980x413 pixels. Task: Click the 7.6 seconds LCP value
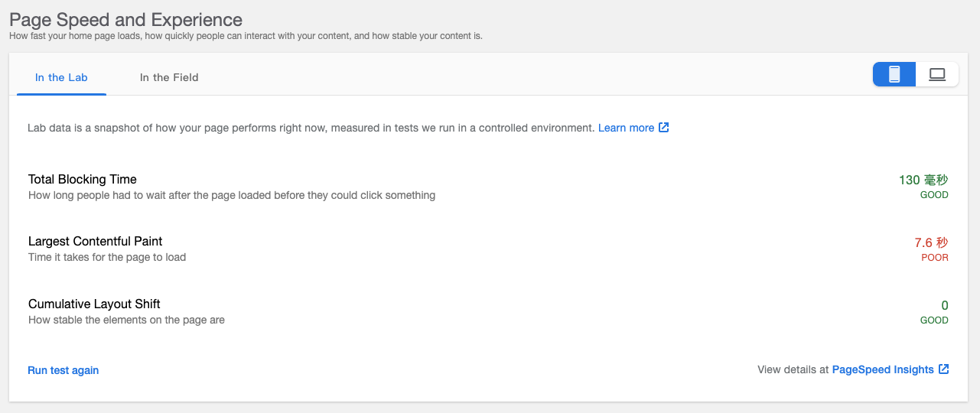click(931, 242)
